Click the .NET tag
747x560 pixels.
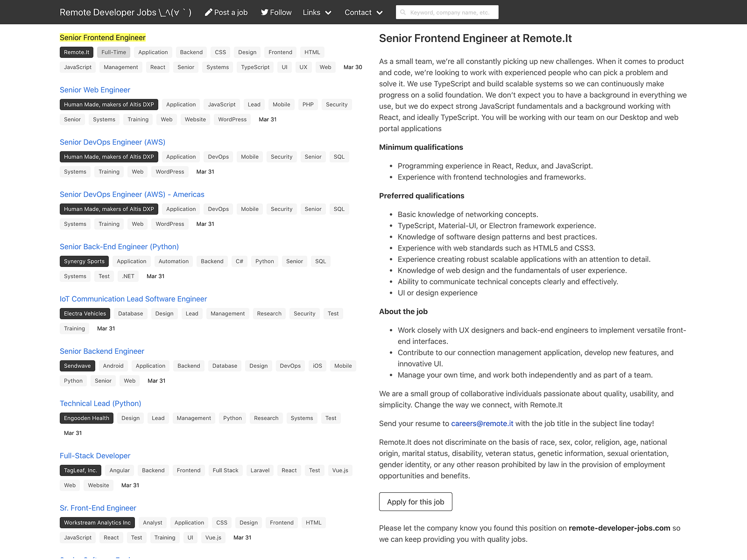tap(128, 276)
